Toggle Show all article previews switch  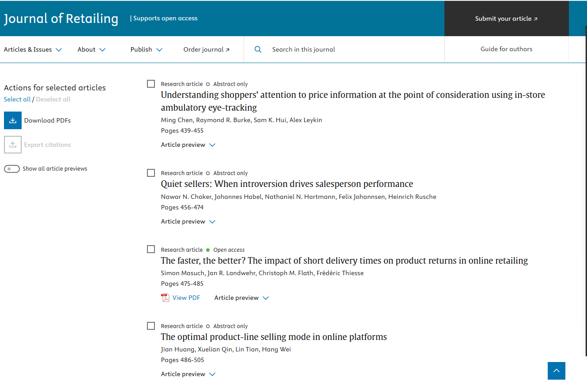pos(12,169)
